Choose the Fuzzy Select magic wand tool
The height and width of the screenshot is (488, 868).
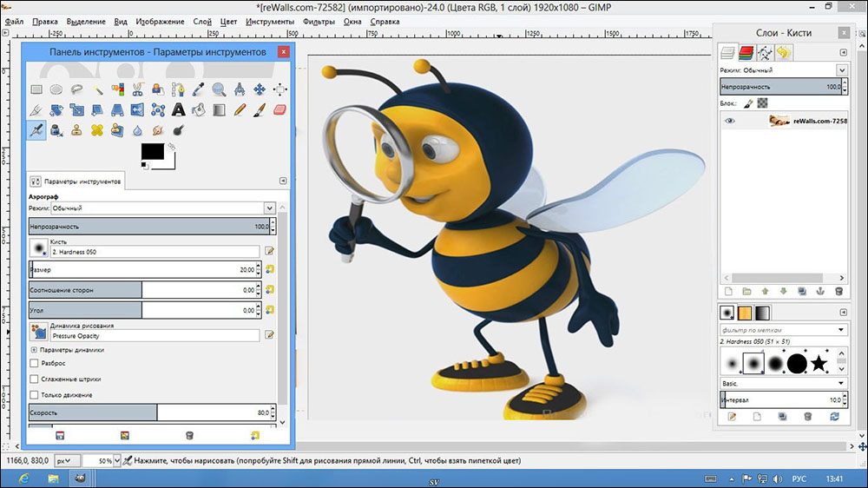96,89
